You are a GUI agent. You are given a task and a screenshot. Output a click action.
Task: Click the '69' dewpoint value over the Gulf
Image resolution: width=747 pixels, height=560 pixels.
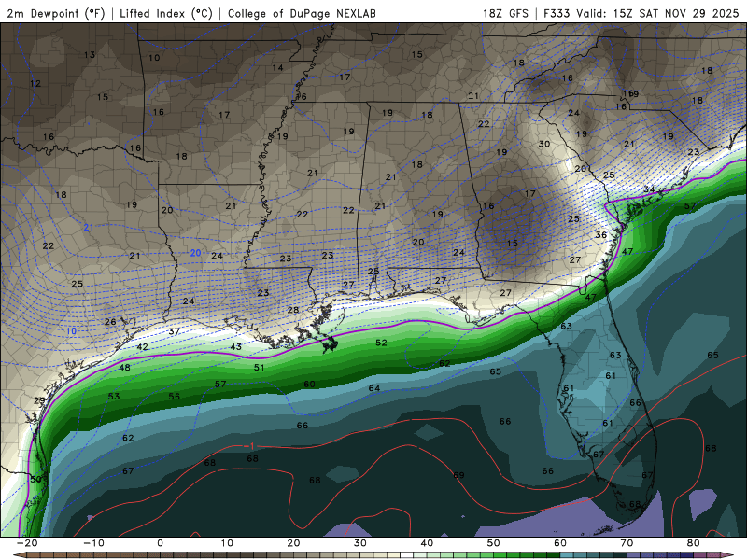(x=458, y=475)
